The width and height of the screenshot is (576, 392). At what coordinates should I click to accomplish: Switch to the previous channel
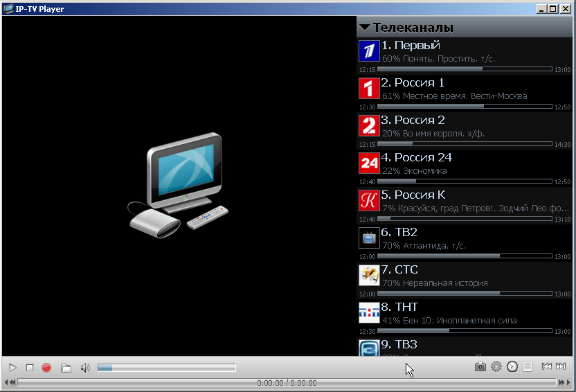pyautogui.click(x=547, y=366)
